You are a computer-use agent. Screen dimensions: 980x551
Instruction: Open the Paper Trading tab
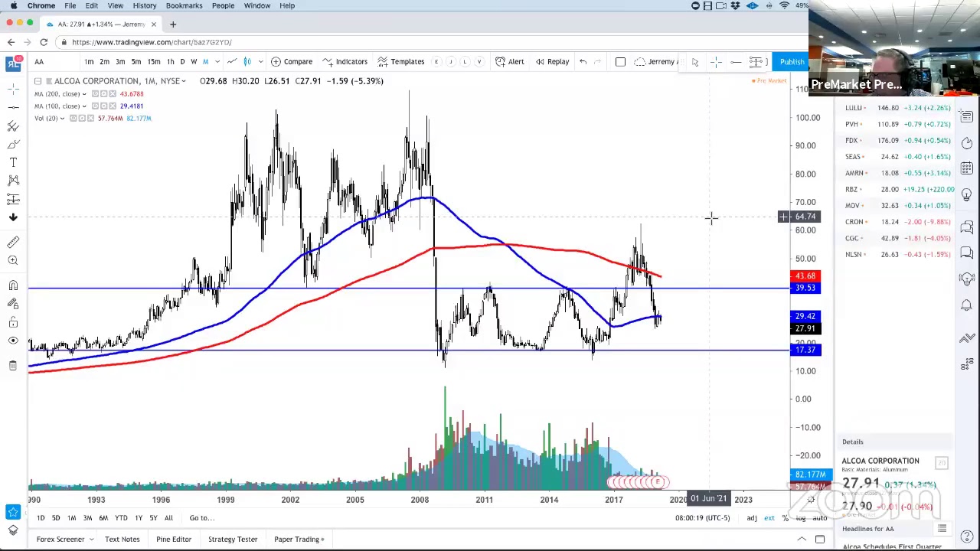click(x=296, y=540)
